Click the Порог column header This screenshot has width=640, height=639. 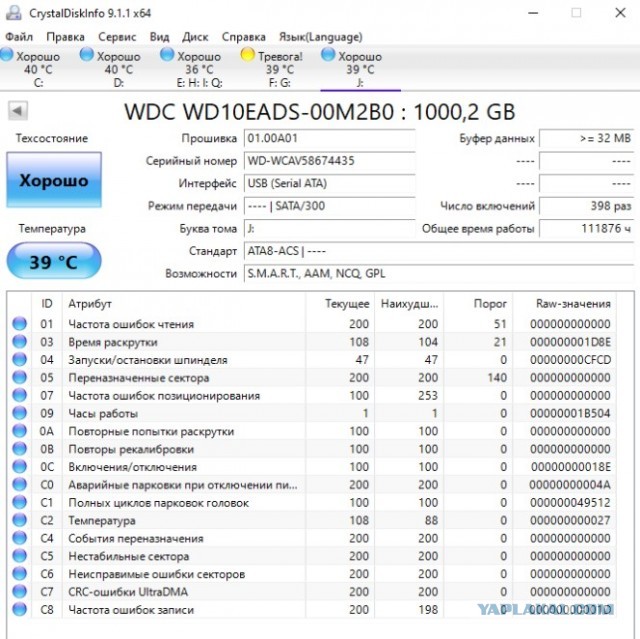pyautogui.click(x=478, y=304)
